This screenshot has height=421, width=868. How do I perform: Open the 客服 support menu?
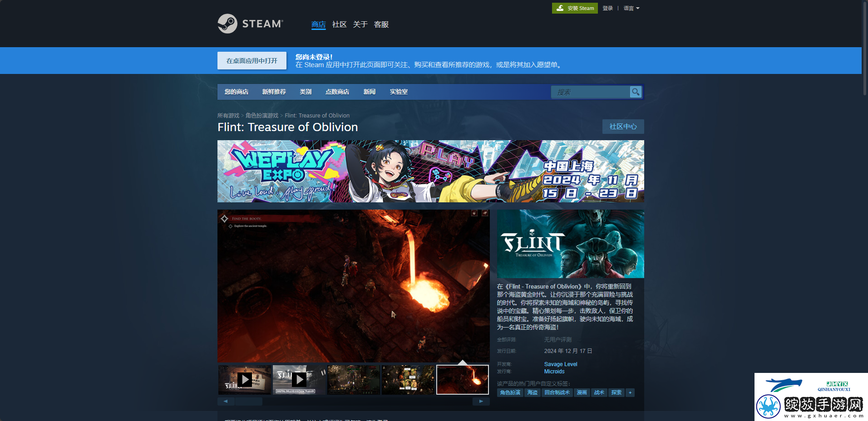click(x=381, y=24)
